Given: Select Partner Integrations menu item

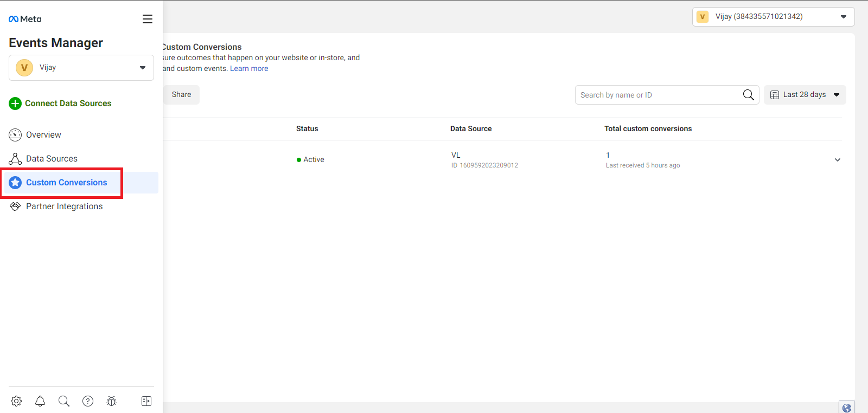Looking at the screenshot, I should (x=64, y=206).
